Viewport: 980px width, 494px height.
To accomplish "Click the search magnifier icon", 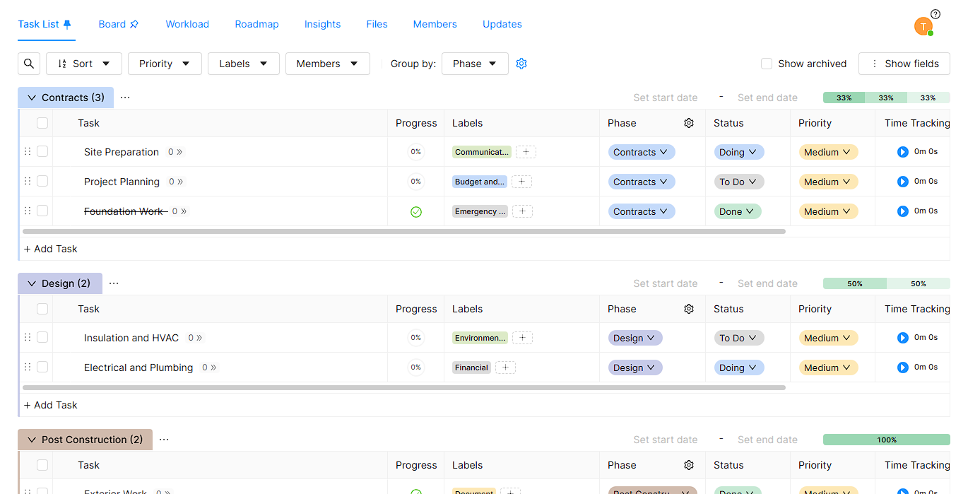I will (29, 64).
